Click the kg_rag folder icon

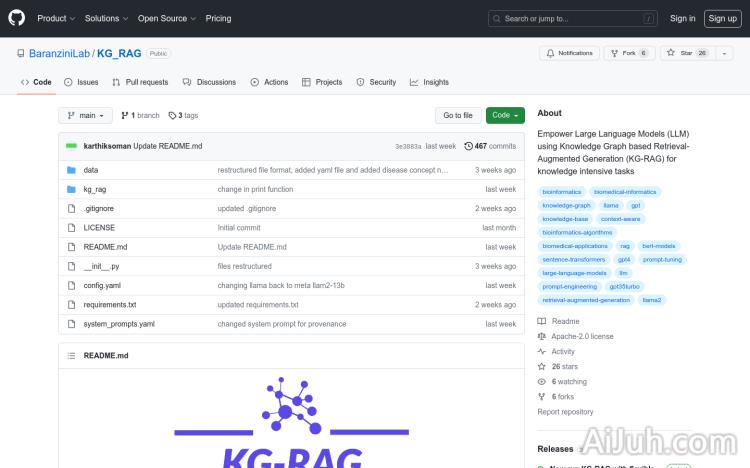71,189
